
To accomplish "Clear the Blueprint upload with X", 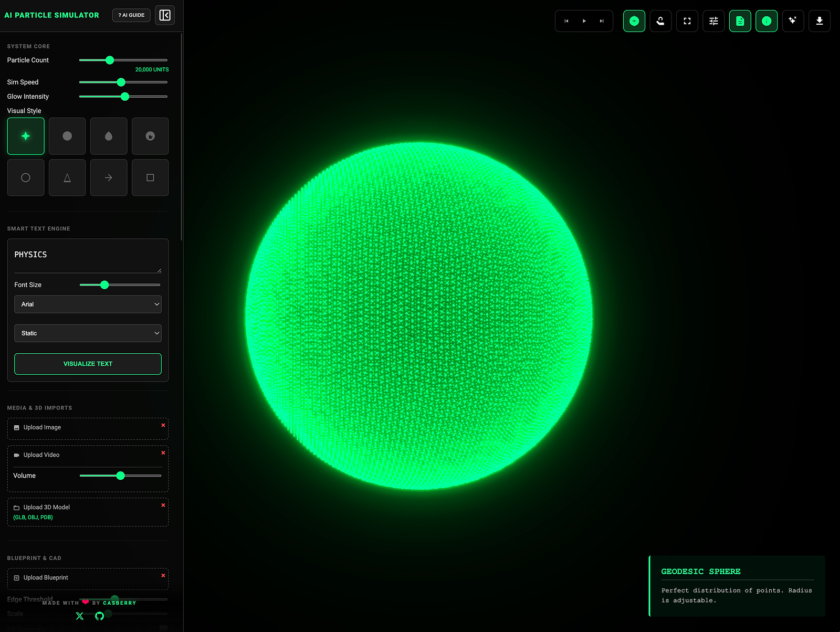I will [163, 575].
